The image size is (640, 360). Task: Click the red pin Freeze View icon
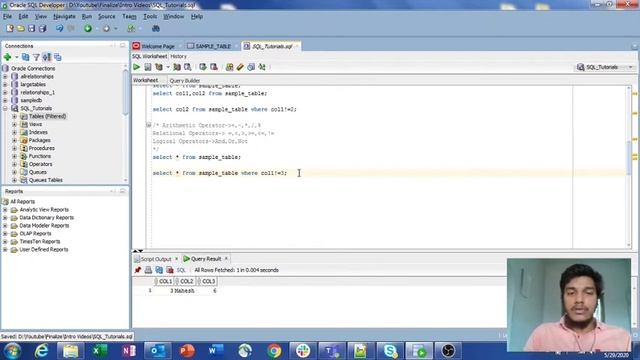[138, 270]
